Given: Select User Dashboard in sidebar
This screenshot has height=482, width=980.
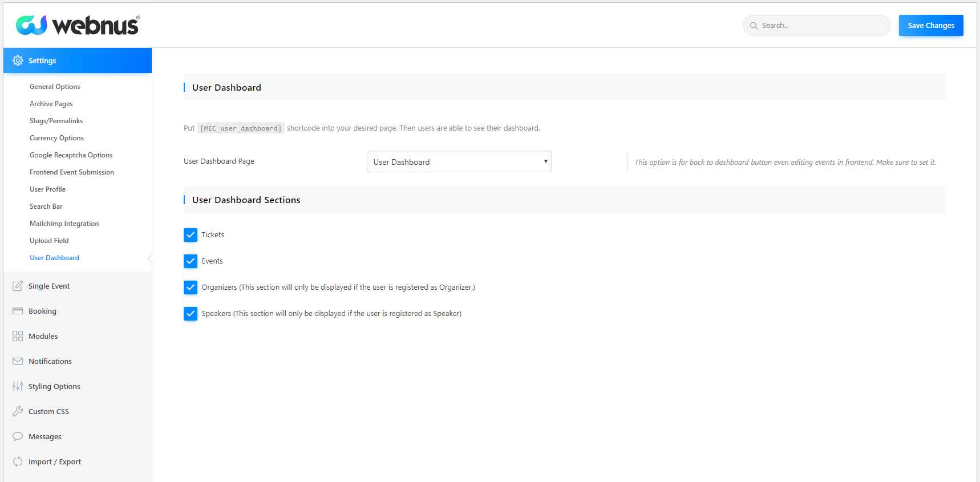Looking at the screenshot, I should tap(54, 258).
